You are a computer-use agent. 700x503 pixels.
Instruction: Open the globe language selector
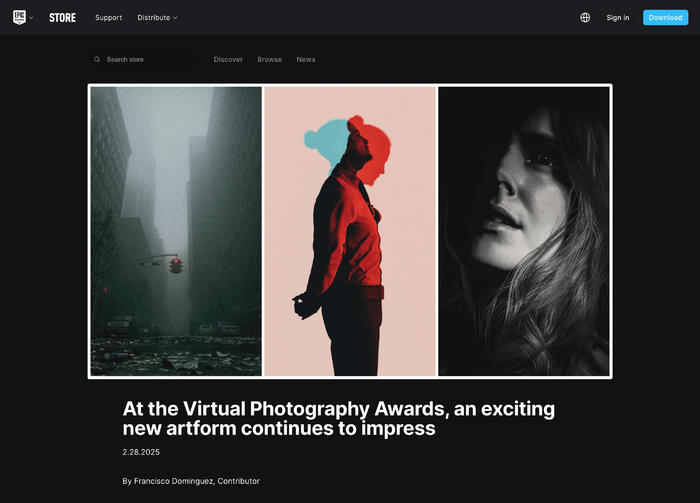click(585, 17)
